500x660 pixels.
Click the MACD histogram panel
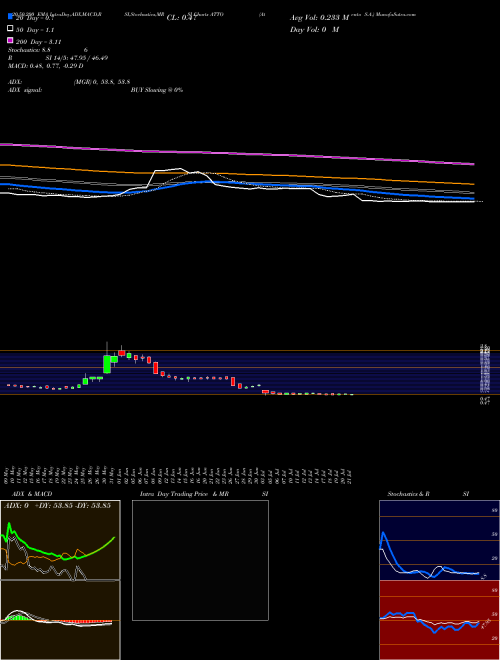60,620
